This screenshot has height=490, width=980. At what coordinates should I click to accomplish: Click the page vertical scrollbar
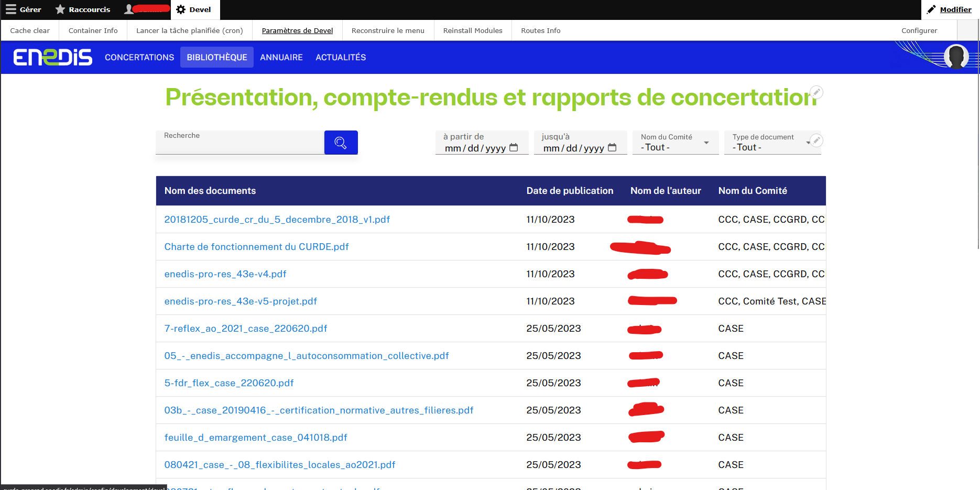coord(978,134)
